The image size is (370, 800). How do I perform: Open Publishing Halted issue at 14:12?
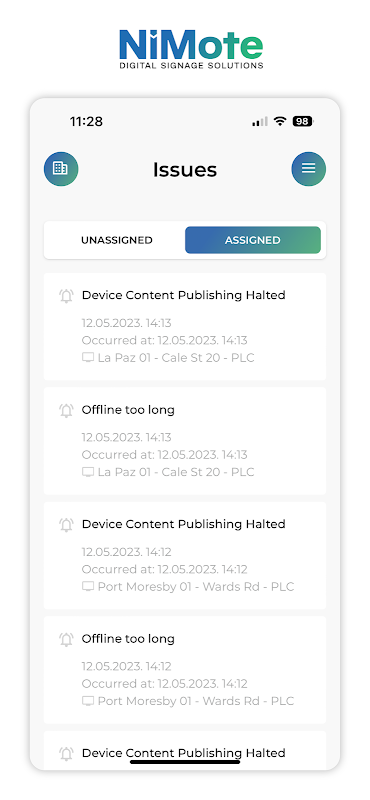point(185,555)
